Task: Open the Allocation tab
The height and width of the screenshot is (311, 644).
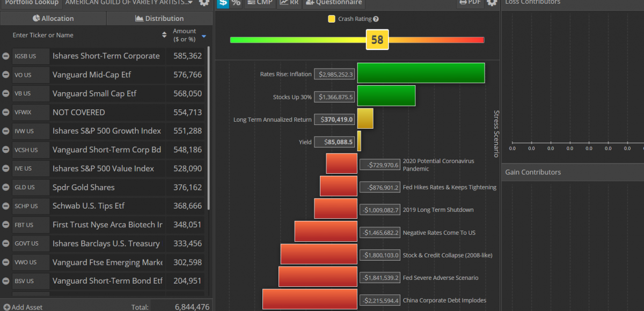Action: pyautogui.click(x=53, y=18)
